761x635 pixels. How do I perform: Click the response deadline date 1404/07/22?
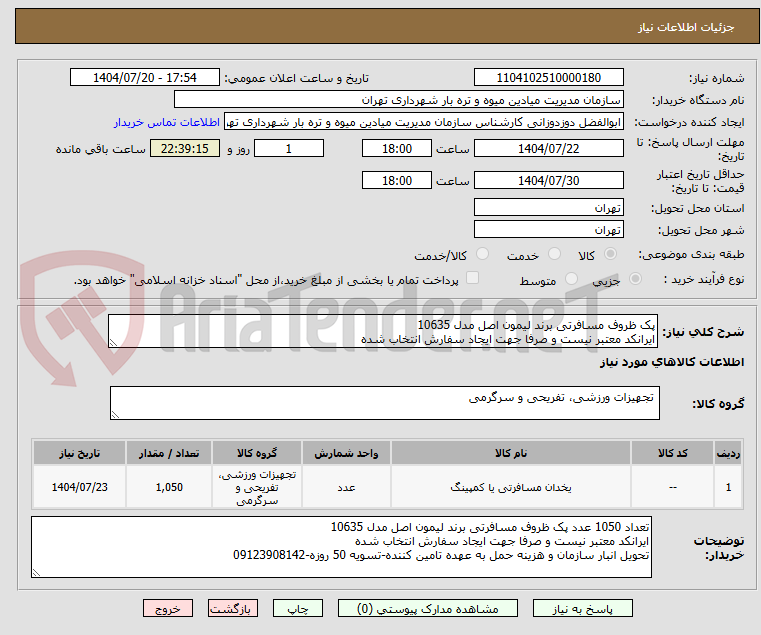pyautogui.click(x=548, y=149)
